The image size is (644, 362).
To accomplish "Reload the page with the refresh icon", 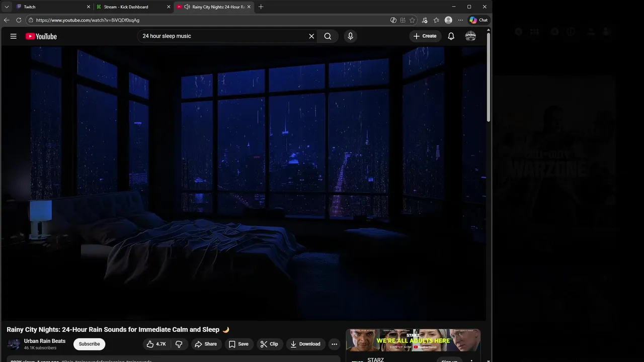I will (19, 20).
